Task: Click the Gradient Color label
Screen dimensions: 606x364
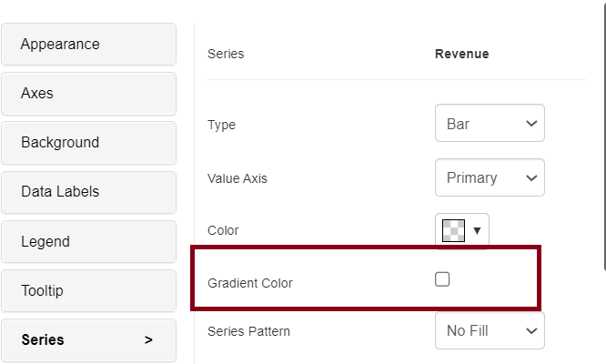Action: click(x=250, y=283)
